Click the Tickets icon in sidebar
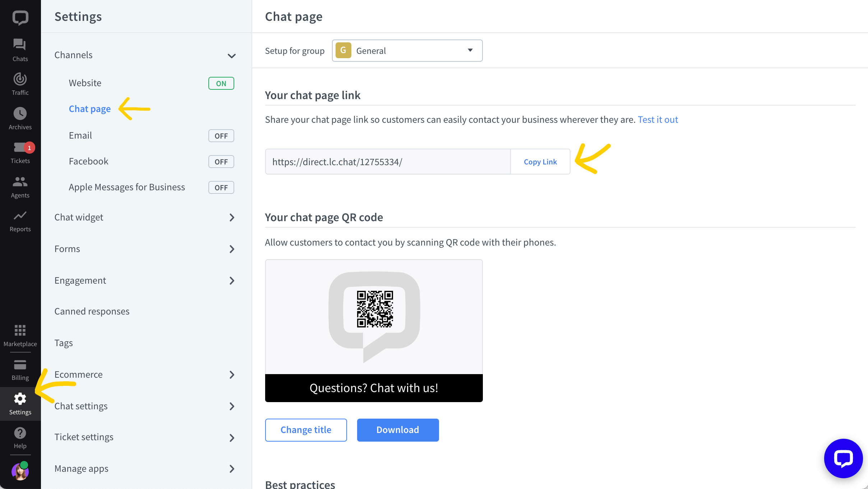Screen dimensions: 868x489 [20, 151]
